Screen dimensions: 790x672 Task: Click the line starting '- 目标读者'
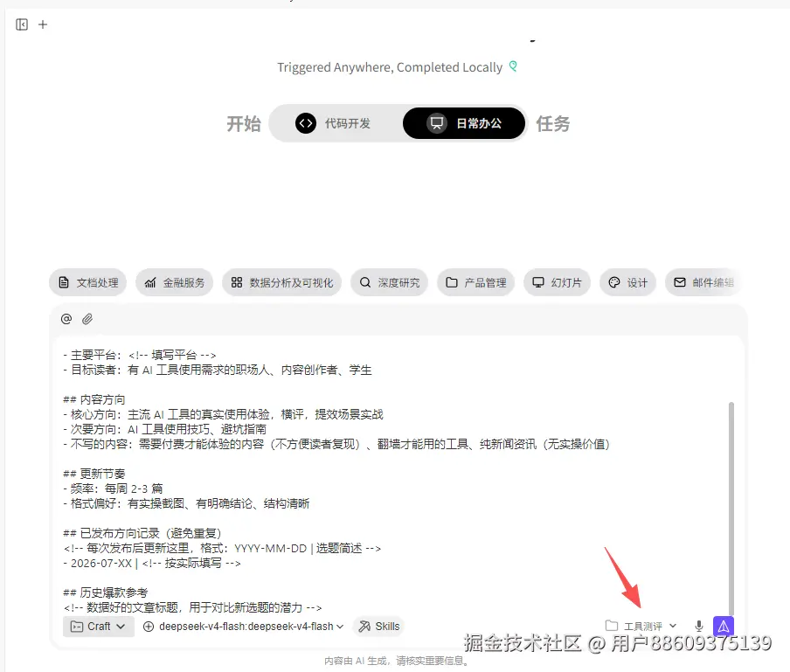(x=218, y=370)
